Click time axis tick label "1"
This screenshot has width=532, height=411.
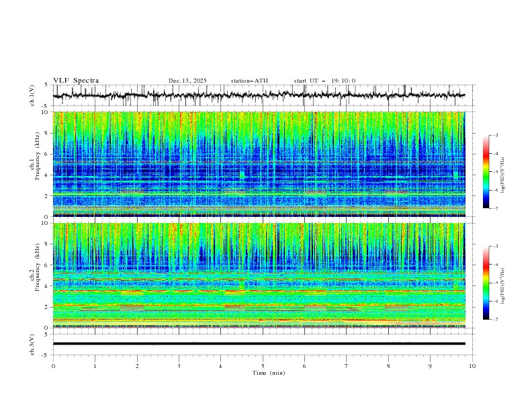click(95, 366)
